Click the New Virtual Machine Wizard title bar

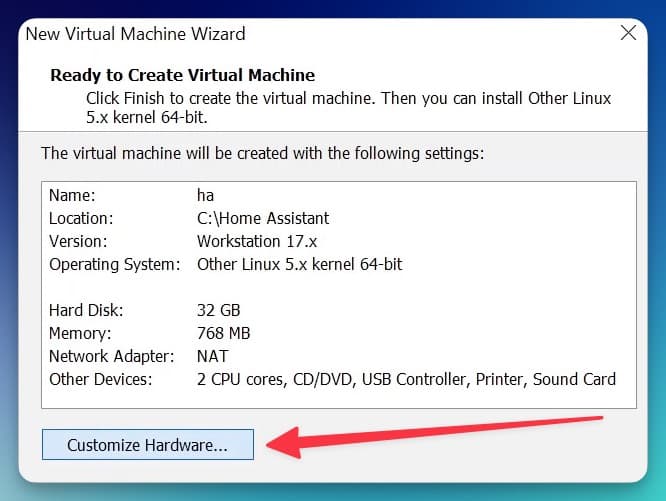coord(300,33)
